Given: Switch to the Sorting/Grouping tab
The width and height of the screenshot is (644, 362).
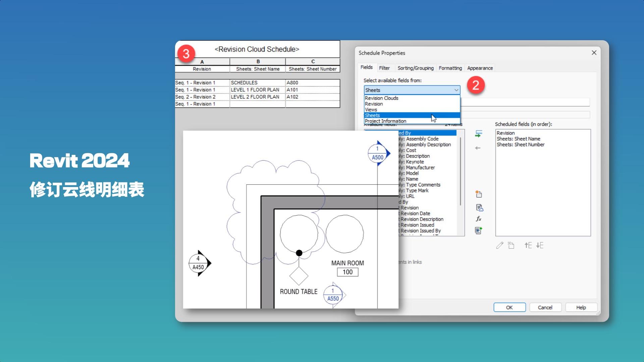Looking at the screenshot, I should tap(415, 68).
